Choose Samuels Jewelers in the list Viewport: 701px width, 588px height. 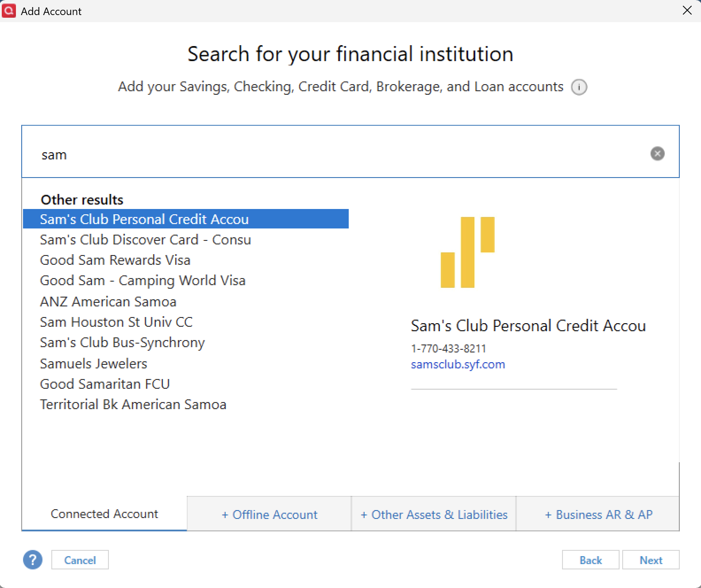tap(93, 364)
